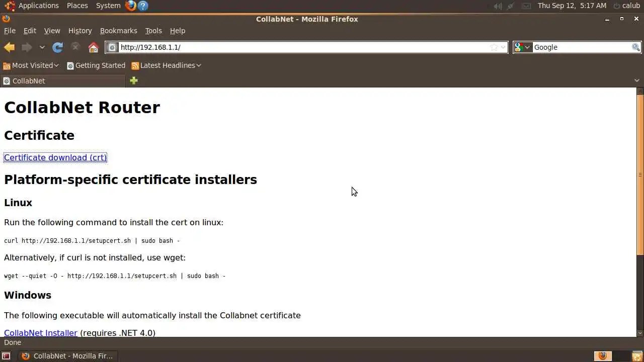
Task: Click the CollabNet Router heading
Action: (x=82, y=108)
